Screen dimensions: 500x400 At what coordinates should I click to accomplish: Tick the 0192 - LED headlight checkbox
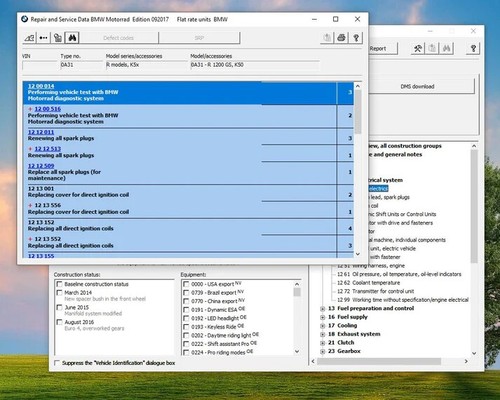coord(186,318)
